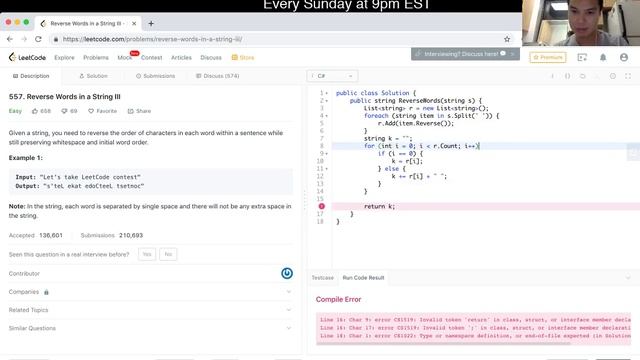640x360 pixels.
Task: Fold the foreach block at line 4
Action: tap(327, 116)
